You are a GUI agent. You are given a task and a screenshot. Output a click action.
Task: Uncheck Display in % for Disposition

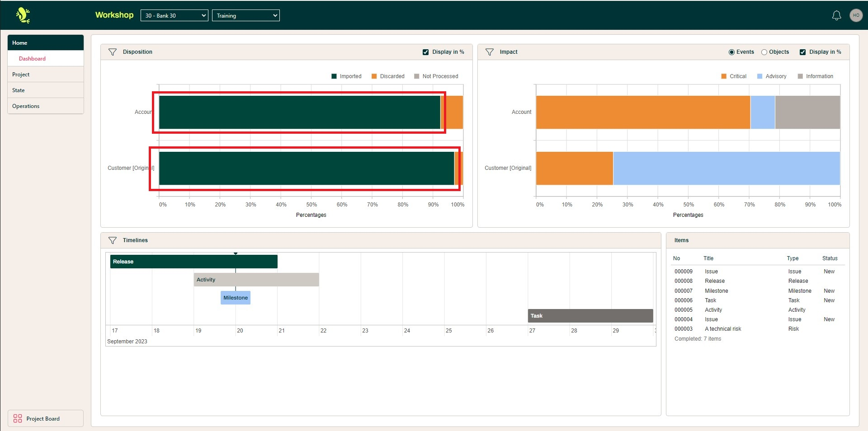click(x=425, y=52)
